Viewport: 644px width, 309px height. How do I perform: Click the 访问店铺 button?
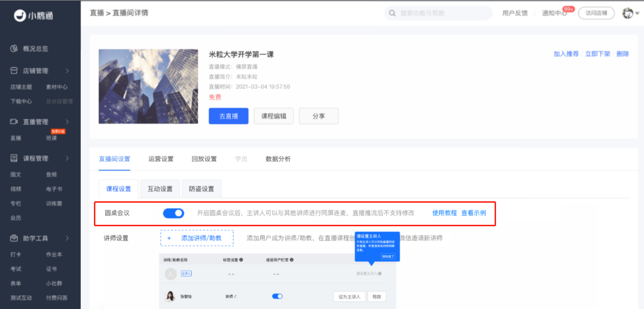pyautogui.click(x=596, y=13)
